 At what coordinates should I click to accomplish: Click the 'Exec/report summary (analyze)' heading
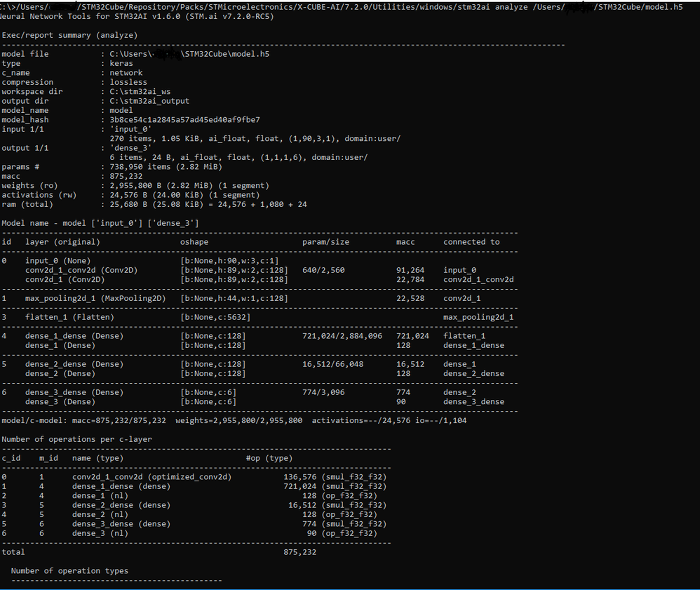(x=69, y=35)
